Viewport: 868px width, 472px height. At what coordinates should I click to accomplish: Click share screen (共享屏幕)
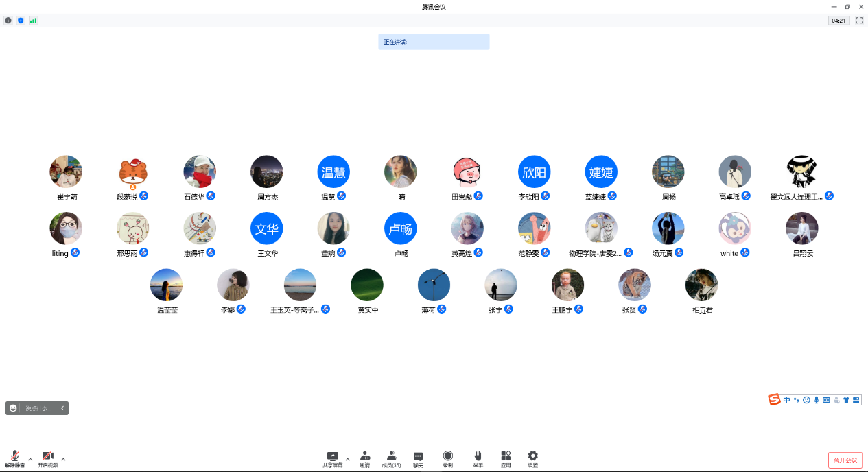pos(332,458)
